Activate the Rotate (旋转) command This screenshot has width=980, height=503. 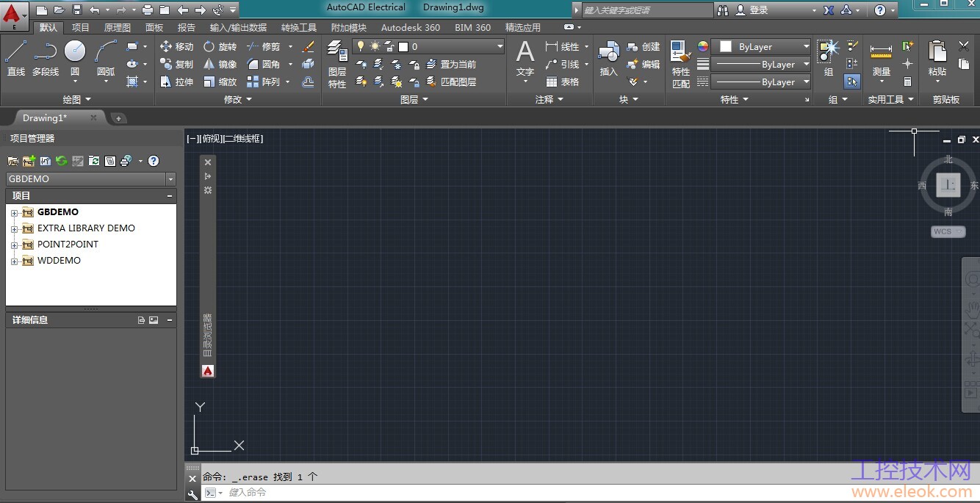click(x=220, y=46)
